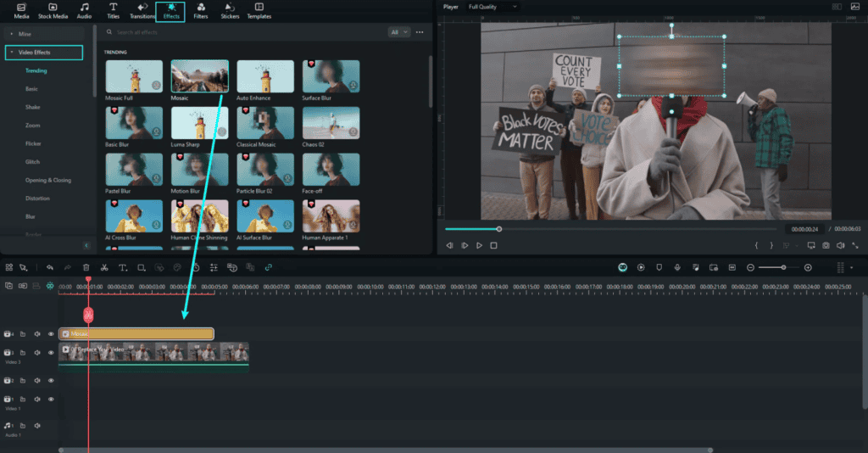Open the All filter dropdown

(399, 32)
